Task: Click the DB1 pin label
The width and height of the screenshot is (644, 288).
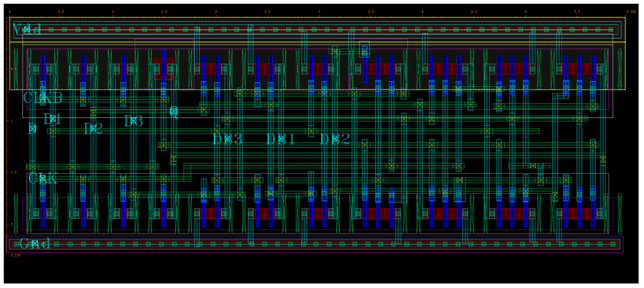Action: tap(281, 139)
